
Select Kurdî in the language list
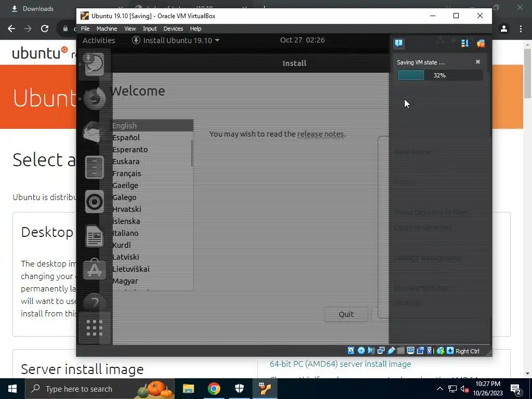pos(152,245)
